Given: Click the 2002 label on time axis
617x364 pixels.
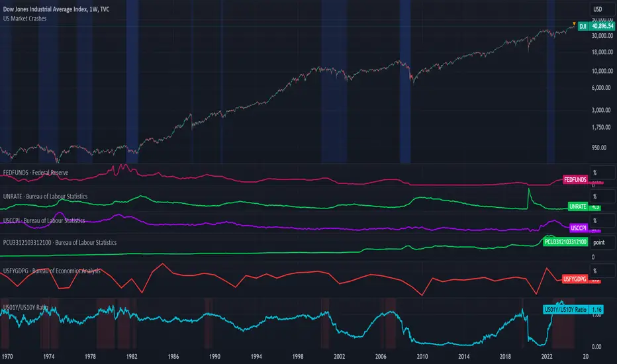Looking at the screenshot, I should [339, 356].
